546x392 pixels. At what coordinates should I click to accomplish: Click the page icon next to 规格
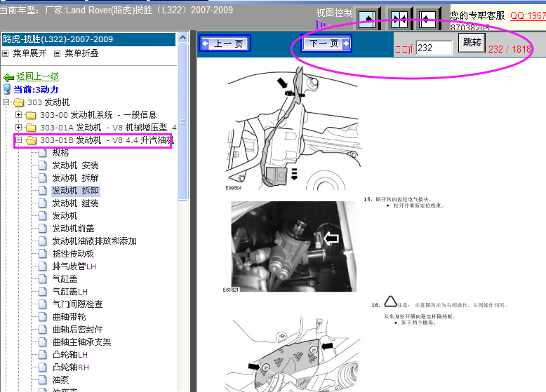coord(43,153)
